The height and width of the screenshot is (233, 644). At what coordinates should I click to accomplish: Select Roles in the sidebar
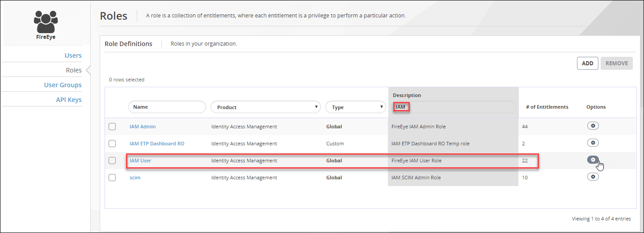pos(74,70)
